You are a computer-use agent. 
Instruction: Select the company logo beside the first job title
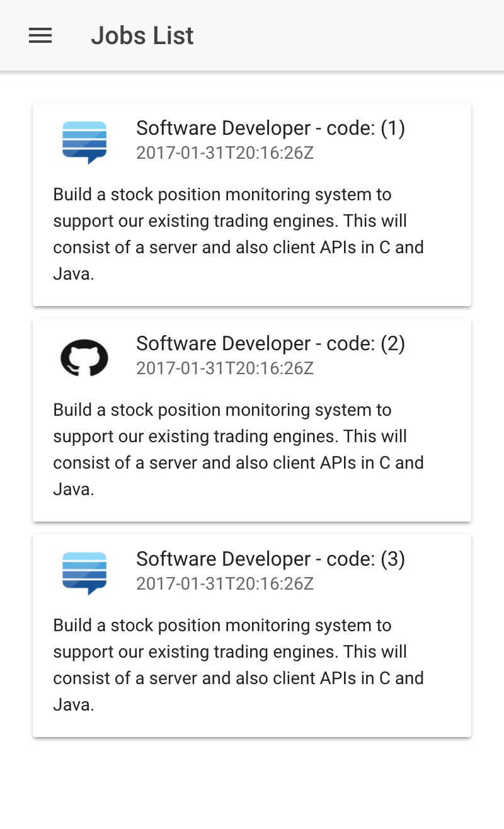click(84, 140)
